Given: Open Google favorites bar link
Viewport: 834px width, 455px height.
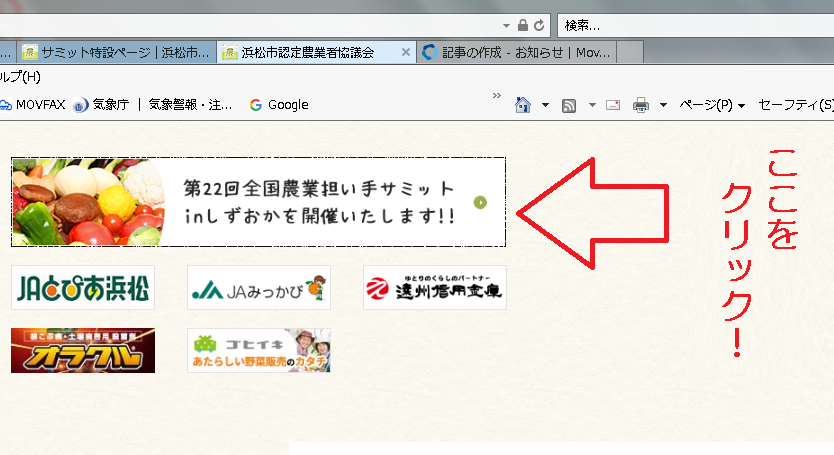Looking at the screenshot, I should (279, 104).
